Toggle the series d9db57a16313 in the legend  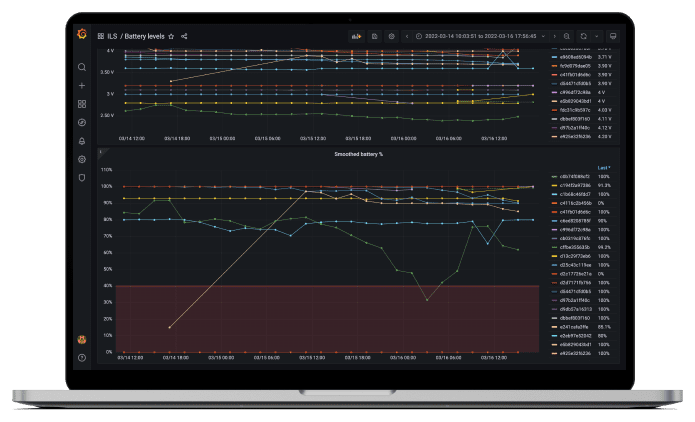click(x=575, y=309)
